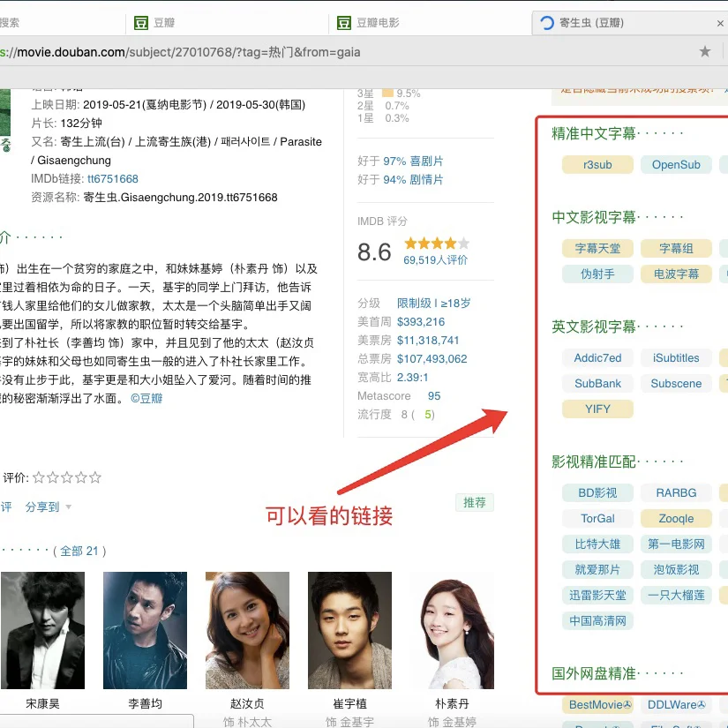Rate the movie three stars
Viewport: 728px width, 728px height.
click(67, 477)
